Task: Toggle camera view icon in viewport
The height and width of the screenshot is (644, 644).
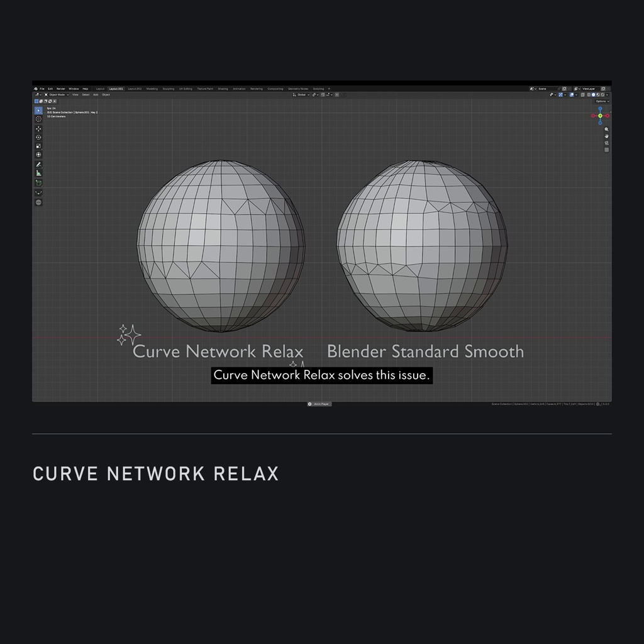Action: [607, 143]
